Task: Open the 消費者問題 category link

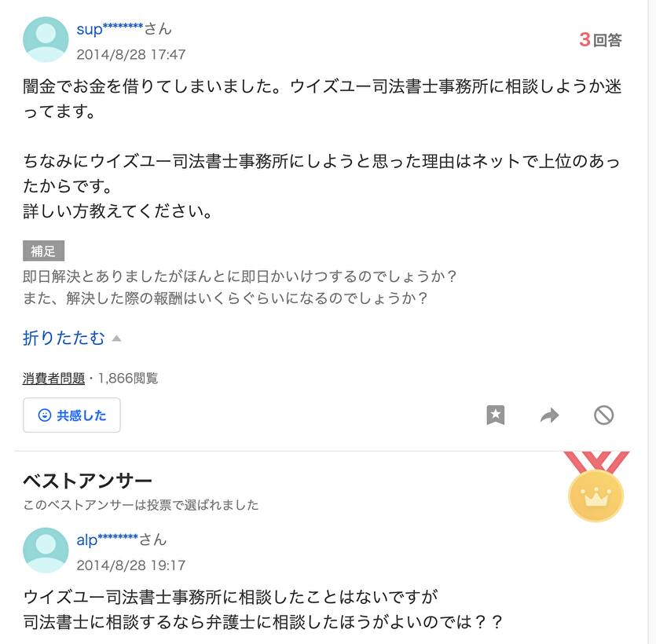Action: pos(54,379)
